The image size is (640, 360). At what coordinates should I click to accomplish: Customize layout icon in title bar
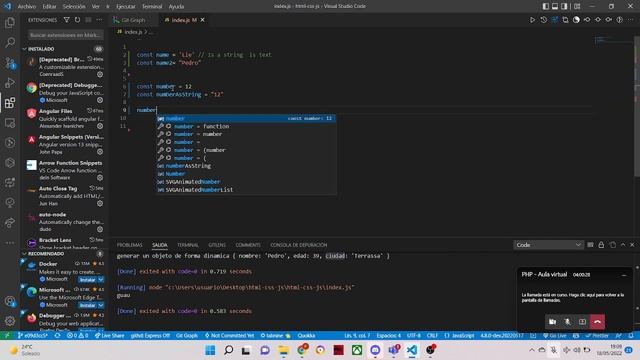coord(577,6)
